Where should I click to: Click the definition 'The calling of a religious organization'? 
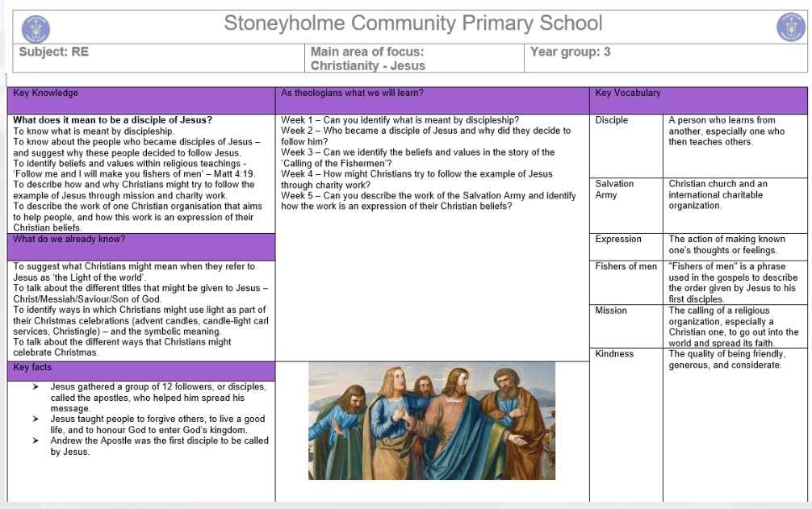click(733, 327)
